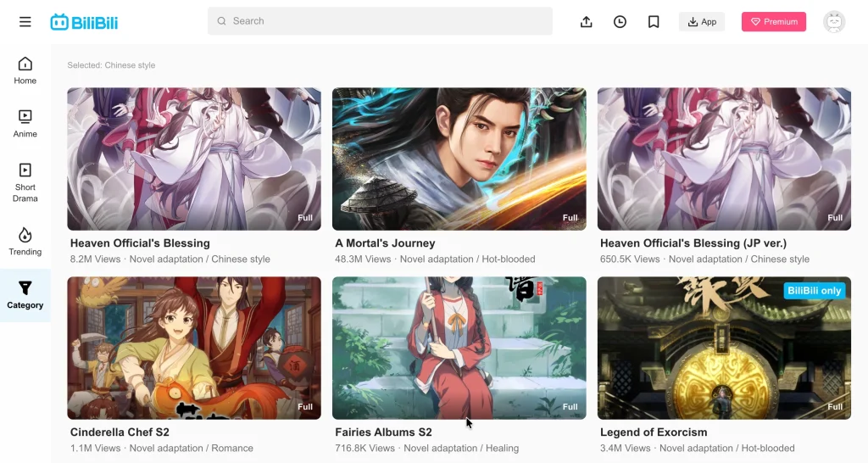Focus the Search input field
Screen dimensions: 868x463
coord(380,21)
